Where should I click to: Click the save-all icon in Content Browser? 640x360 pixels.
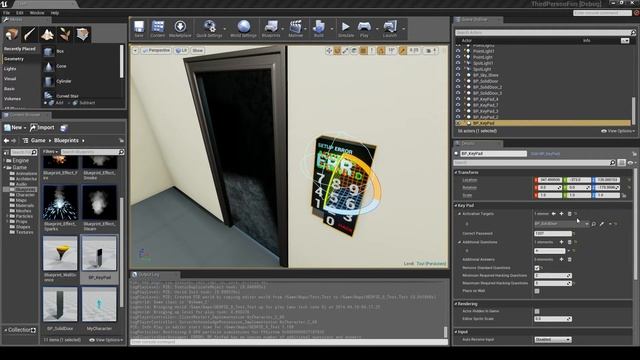64,128
